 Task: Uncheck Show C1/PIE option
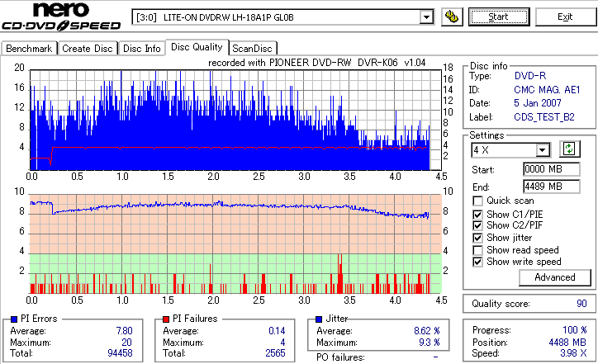(x=477, y=215)
